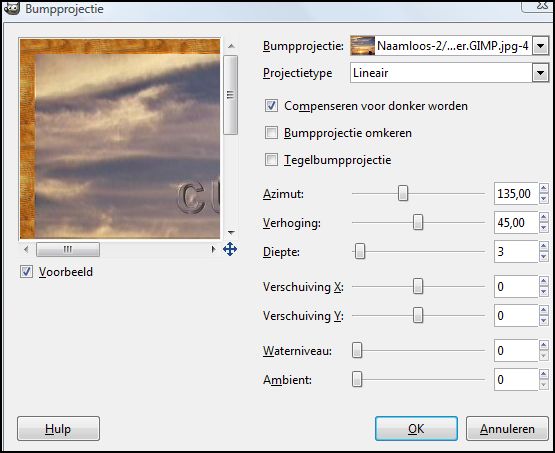Click the bump map thumbnail next to Naamloos-2

click(362, 45)
